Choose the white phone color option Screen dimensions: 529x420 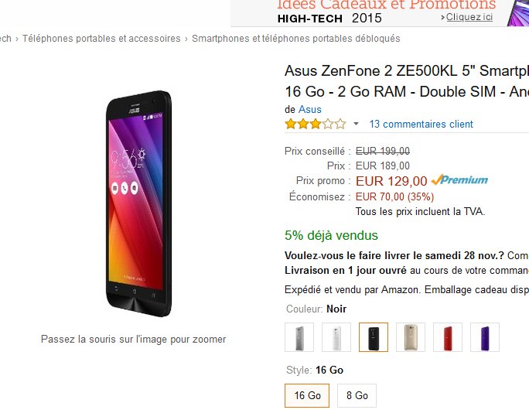(336, 337)
